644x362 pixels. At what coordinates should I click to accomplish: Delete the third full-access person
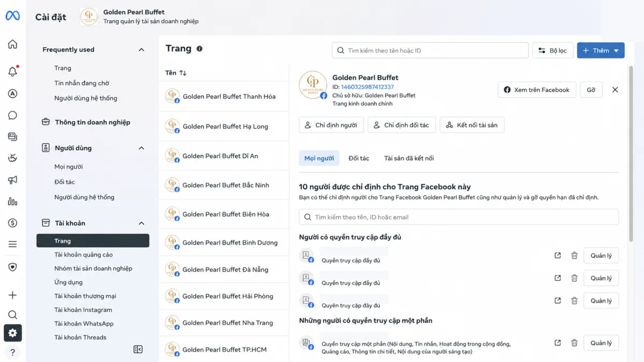(x=574, y=300)
